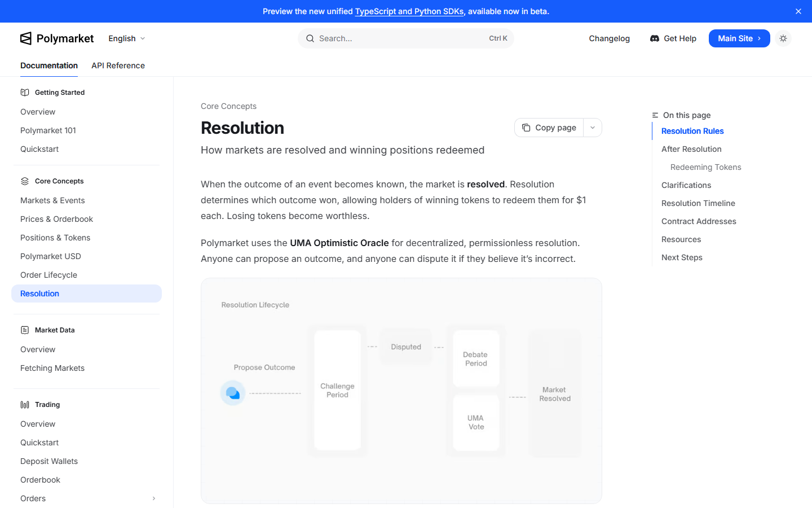Dismiss the beta SDK announcement banner

tap(798, 11)
